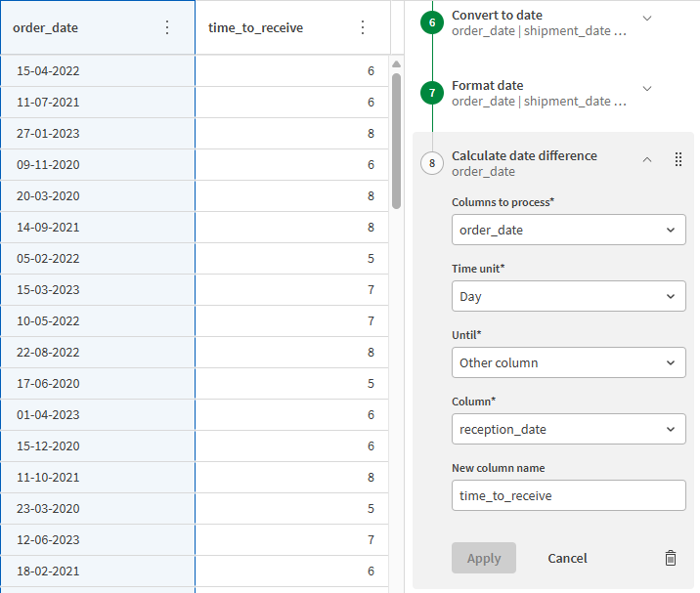Grab the drag handle on step 8
The image size is (700, 593).
coord(678,160)
